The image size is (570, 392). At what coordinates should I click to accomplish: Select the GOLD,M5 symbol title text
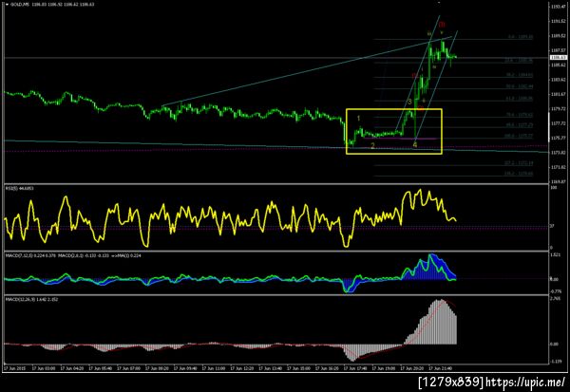(20, 5)
